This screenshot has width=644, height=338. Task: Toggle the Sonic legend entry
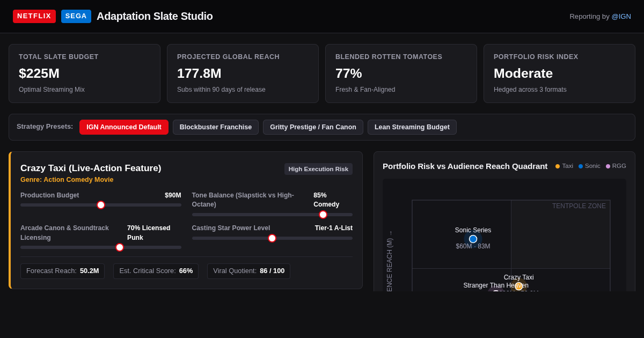[x=589, y=166]
